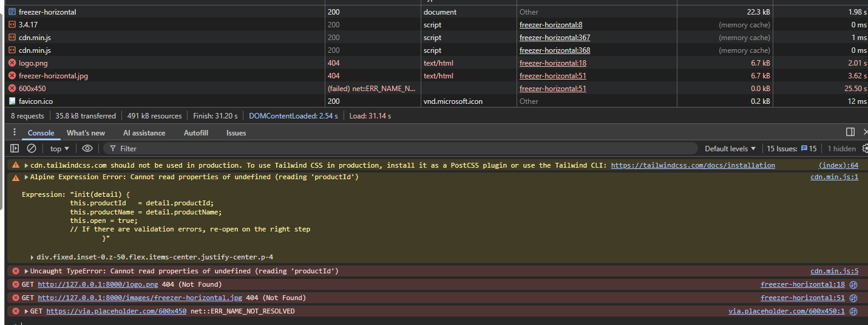Open the 'top' JavaScript context dropdown
Viewport: 868px width, 325px height.
click(x=59, y=148)
